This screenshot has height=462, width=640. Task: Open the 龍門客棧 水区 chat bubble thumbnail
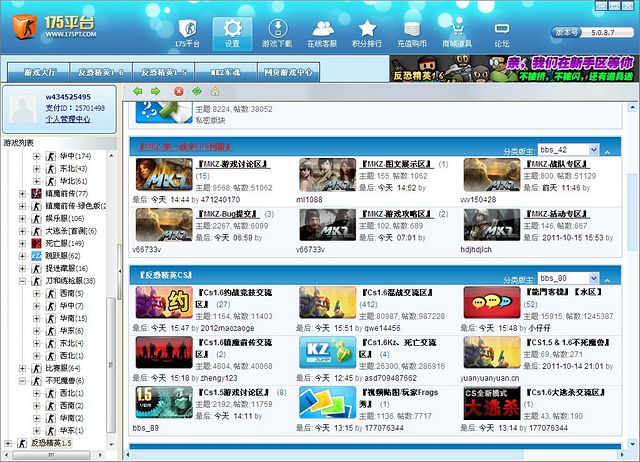coord(492,302)
